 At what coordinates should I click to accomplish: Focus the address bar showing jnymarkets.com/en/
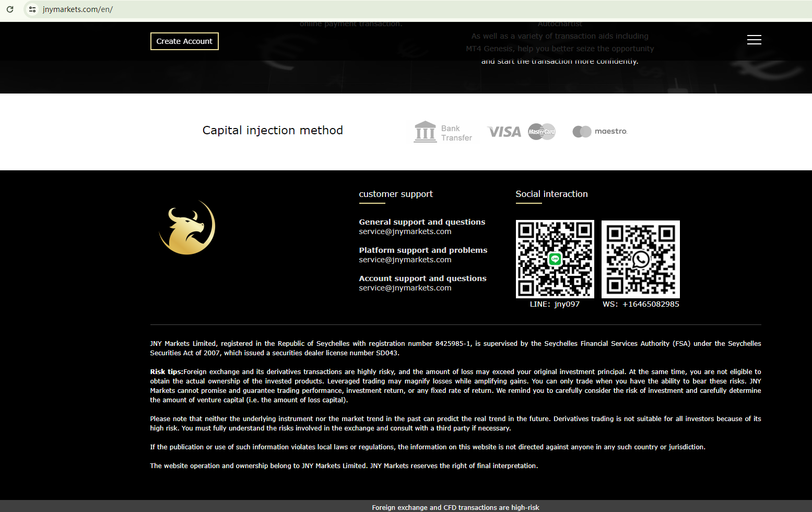point(418,9)
